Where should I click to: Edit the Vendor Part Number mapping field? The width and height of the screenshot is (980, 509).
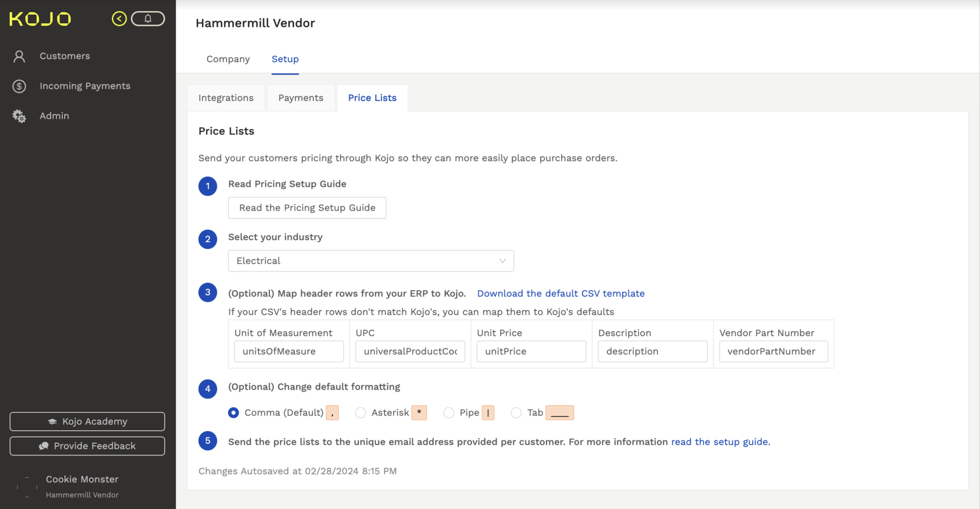[x=773, y=351]
